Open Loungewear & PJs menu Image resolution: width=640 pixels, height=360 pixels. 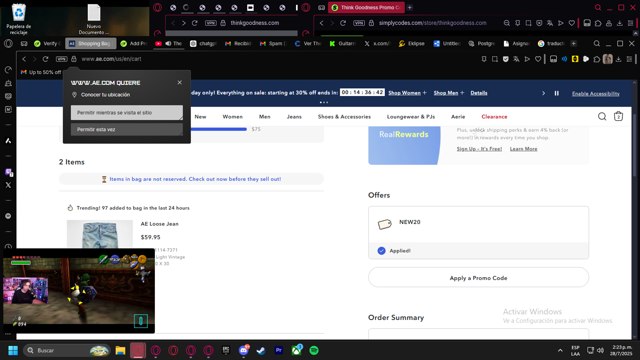(411, 117)
